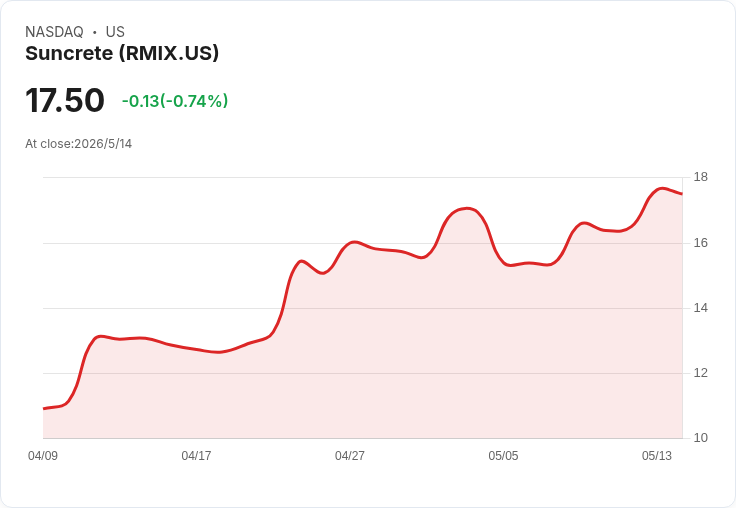Click the Suncrete (RMIX.US) stock title
This screenshot has height=508, width=736.
click(122, 54)
